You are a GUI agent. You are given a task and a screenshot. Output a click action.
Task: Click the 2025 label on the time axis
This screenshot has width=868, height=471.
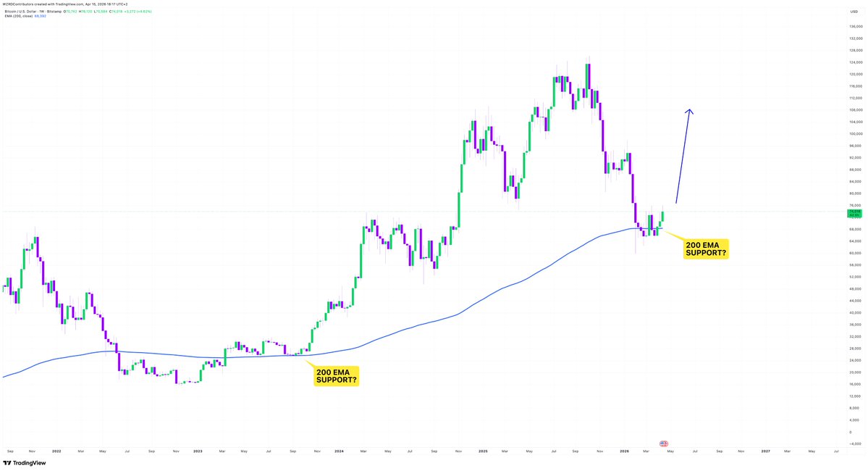click(482, 451)
